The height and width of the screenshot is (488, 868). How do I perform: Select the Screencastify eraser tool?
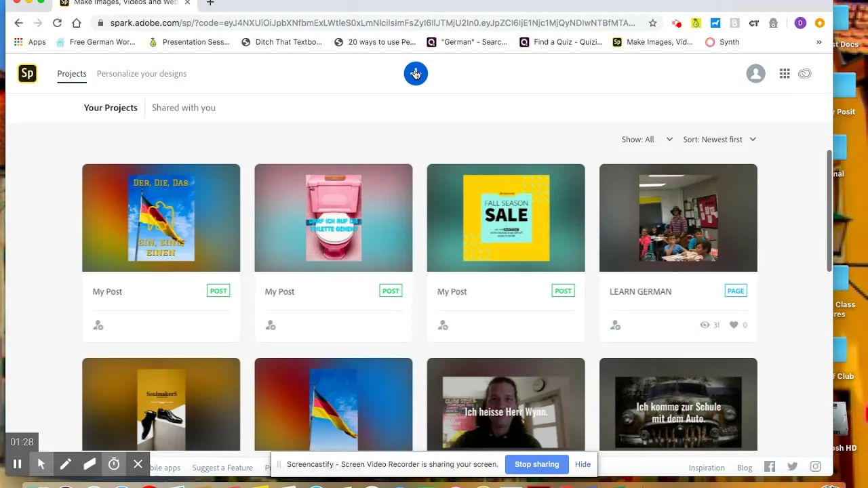[90, 464]
